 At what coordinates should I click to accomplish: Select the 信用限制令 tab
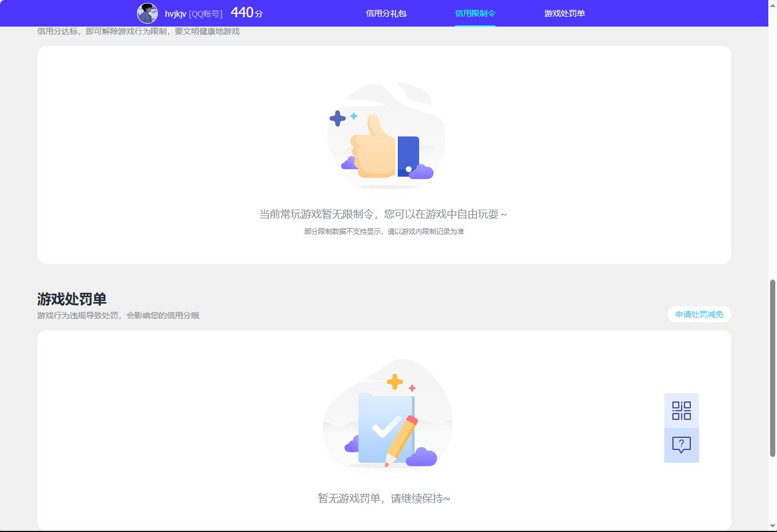point(475,13)
